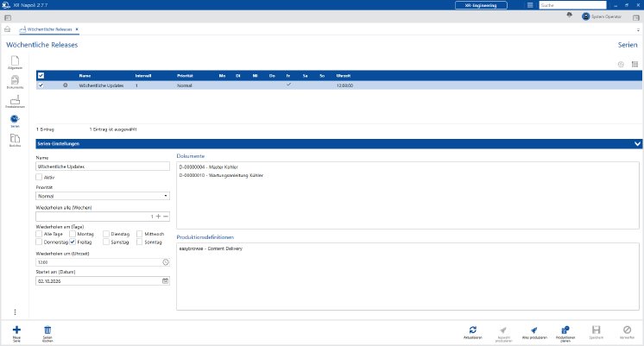Click the 12:00:00 time cell in the table
644x346 pixels.
344,85
